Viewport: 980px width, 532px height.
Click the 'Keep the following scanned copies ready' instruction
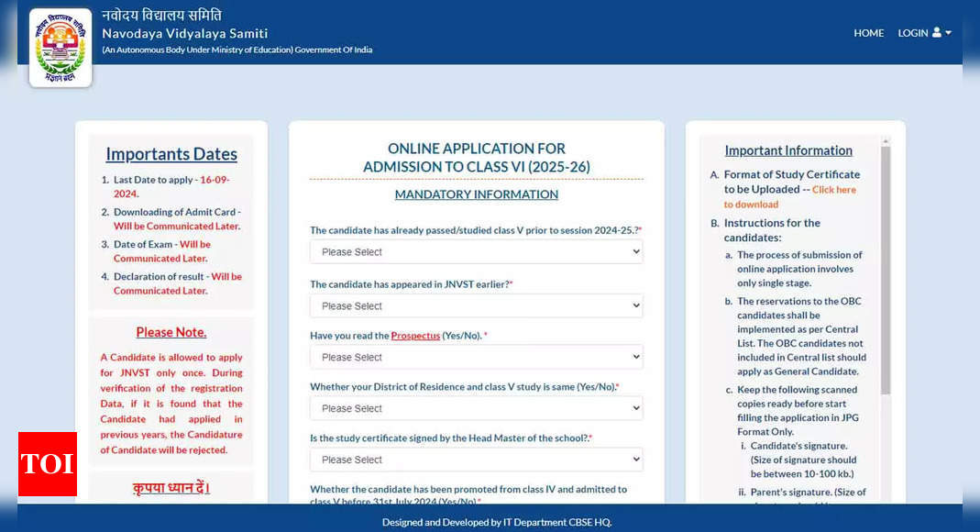click(x=798, y=411)
